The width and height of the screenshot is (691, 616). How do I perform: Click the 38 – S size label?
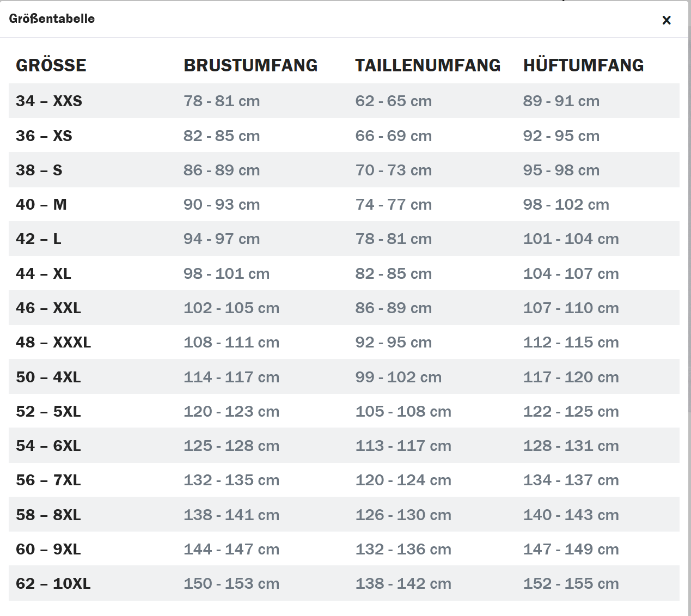tap(39, 170)
